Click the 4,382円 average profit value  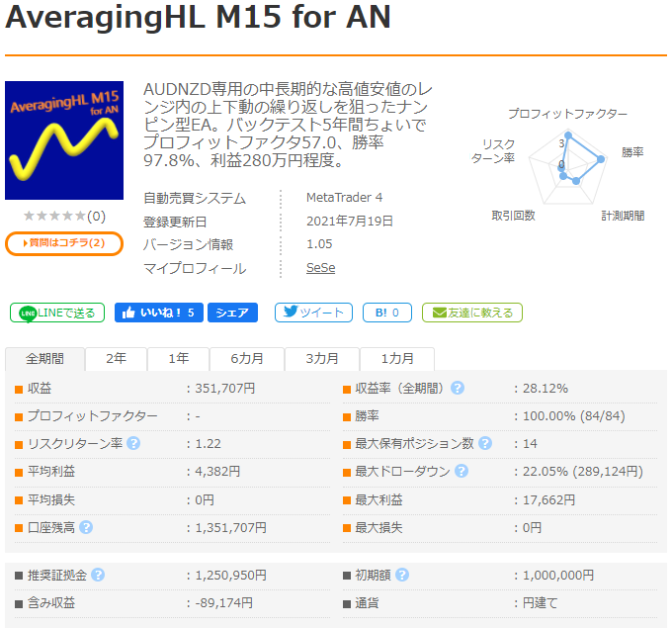(x=217, y=472)
